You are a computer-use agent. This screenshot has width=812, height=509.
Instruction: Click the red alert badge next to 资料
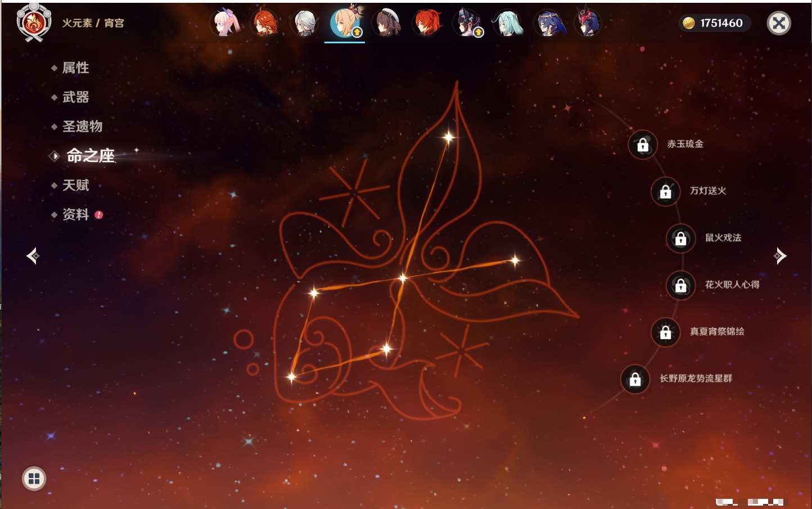[x=99, y=215]
